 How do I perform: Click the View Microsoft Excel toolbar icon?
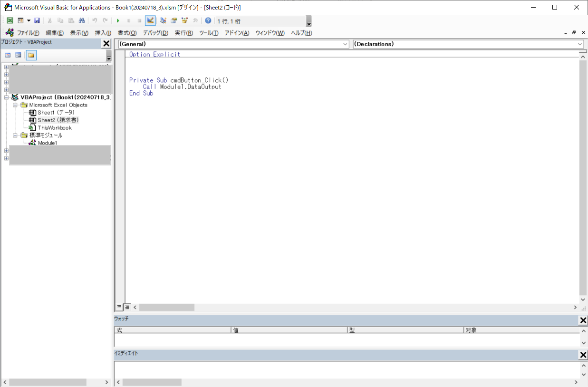coord(10,21)
